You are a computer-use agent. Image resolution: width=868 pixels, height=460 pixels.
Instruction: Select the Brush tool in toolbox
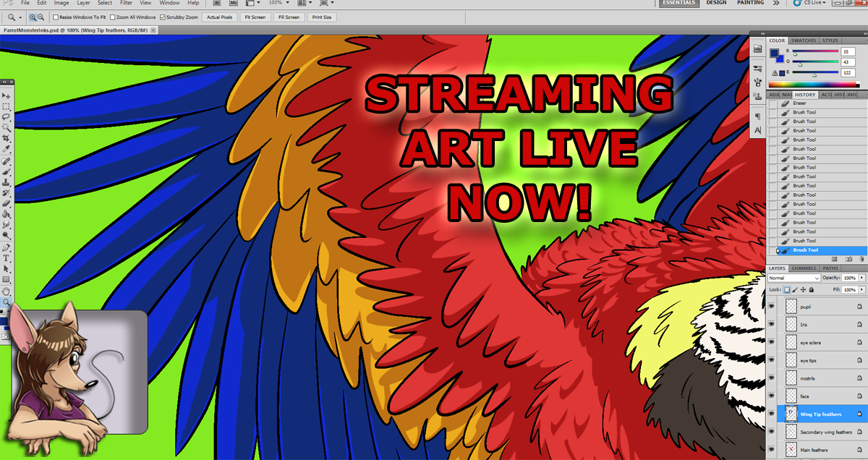click(x=7, y=172)
